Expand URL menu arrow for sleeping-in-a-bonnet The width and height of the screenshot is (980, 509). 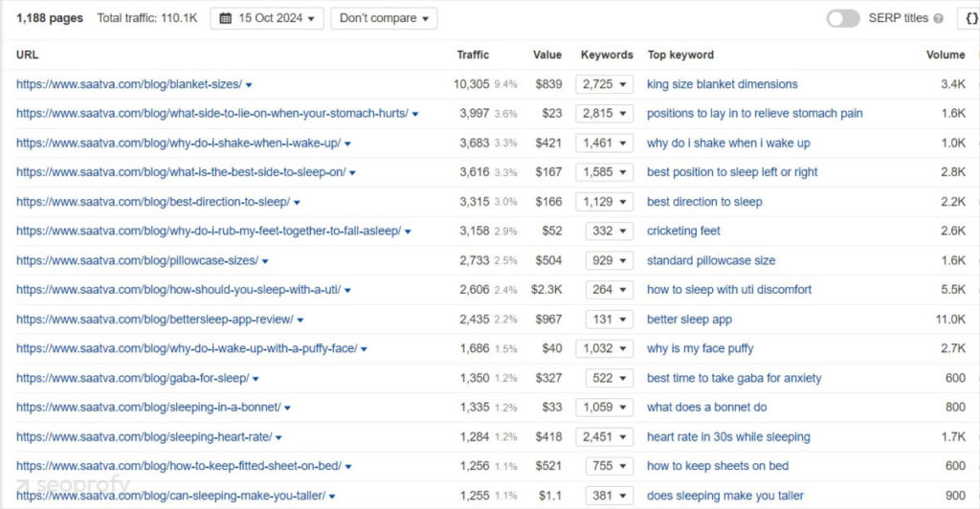click(287, 409)
